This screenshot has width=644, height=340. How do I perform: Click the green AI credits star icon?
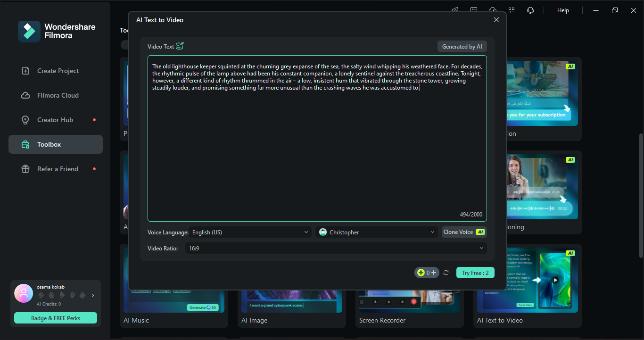421,273
